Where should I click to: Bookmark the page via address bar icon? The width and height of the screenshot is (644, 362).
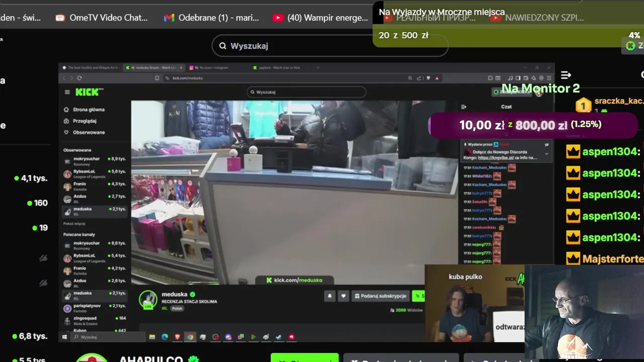point(157,78)
